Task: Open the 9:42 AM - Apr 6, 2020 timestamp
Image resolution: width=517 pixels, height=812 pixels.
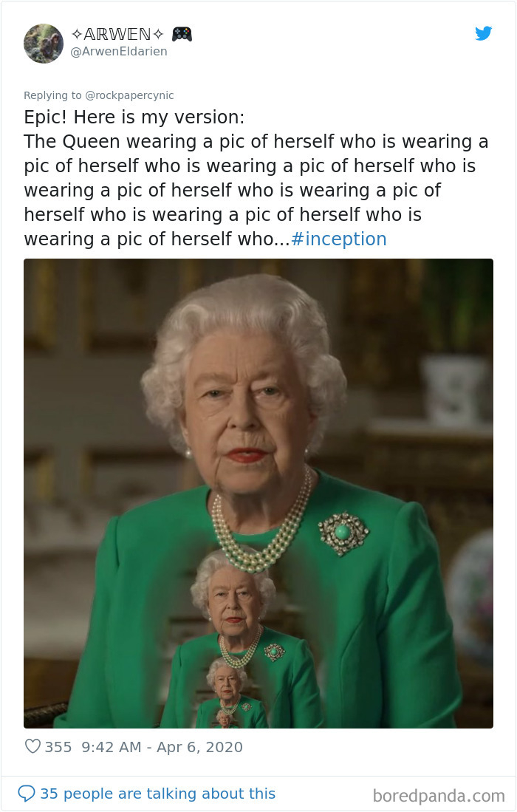Action: click(x=162, y=747)
